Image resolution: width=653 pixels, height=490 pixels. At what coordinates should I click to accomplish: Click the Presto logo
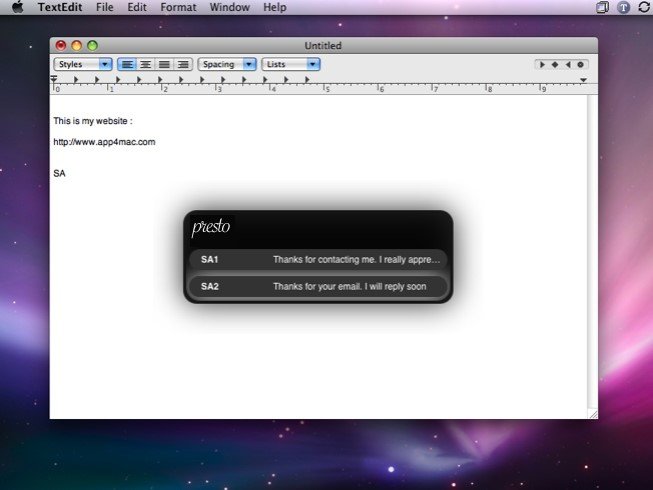tap(211, 227)
